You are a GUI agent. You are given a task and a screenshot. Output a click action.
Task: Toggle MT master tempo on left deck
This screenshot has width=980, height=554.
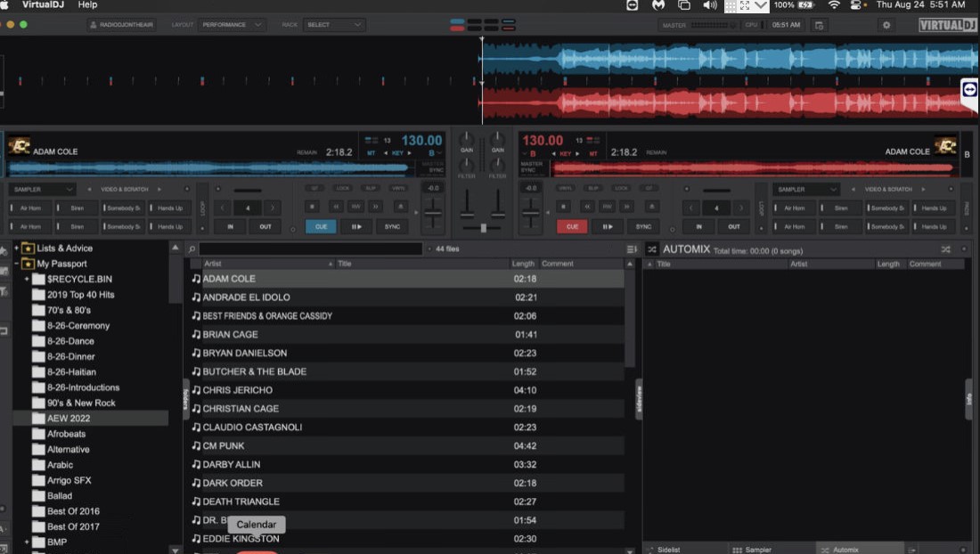(372, 153)
